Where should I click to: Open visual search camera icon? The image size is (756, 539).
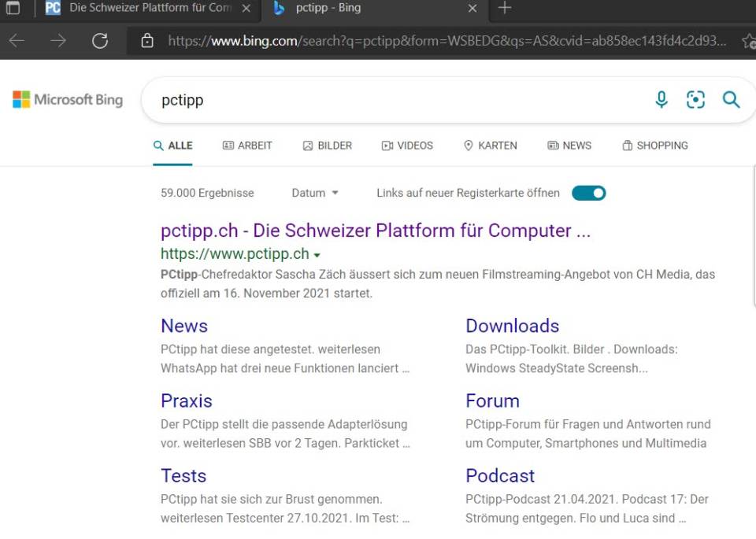(695, 100)
